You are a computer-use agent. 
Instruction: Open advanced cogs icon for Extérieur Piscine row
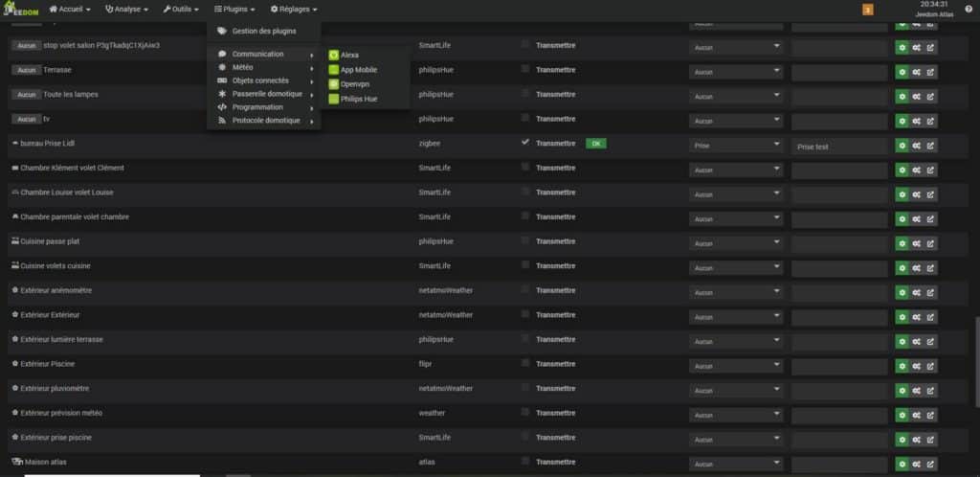916,365
